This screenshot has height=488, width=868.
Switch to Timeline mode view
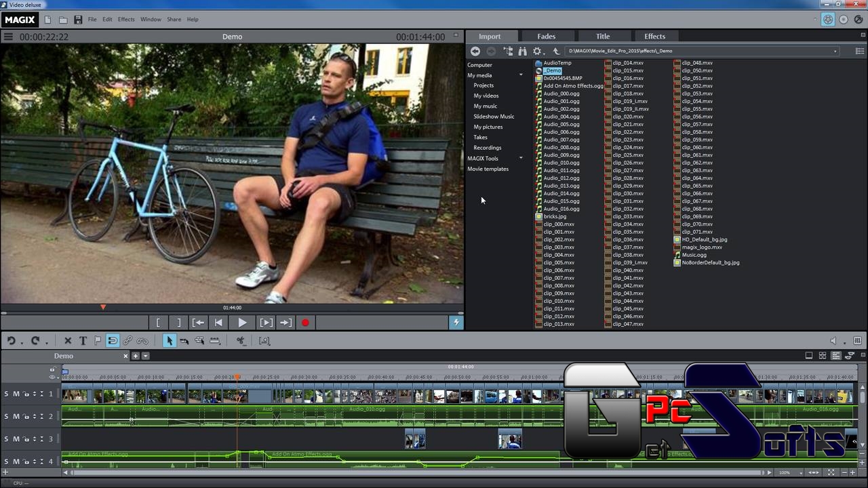point(836,356)
